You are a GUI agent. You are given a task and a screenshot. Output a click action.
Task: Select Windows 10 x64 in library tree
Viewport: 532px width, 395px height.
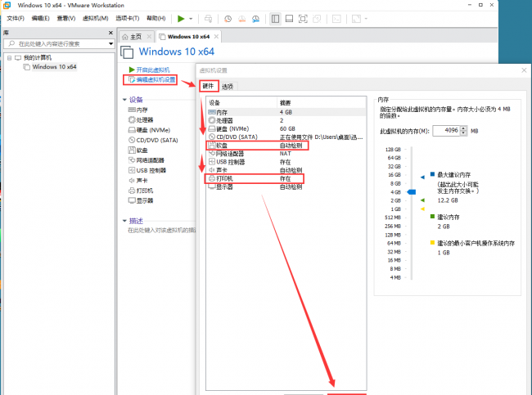[54, 67]
